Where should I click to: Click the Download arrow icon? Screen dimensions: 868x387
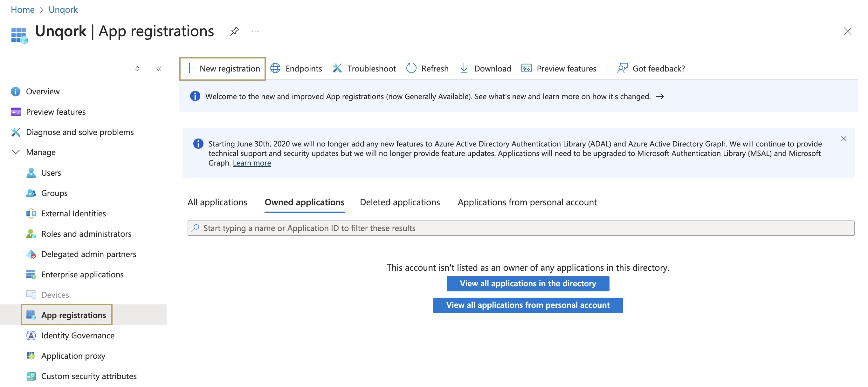click(x=464, y=68)
